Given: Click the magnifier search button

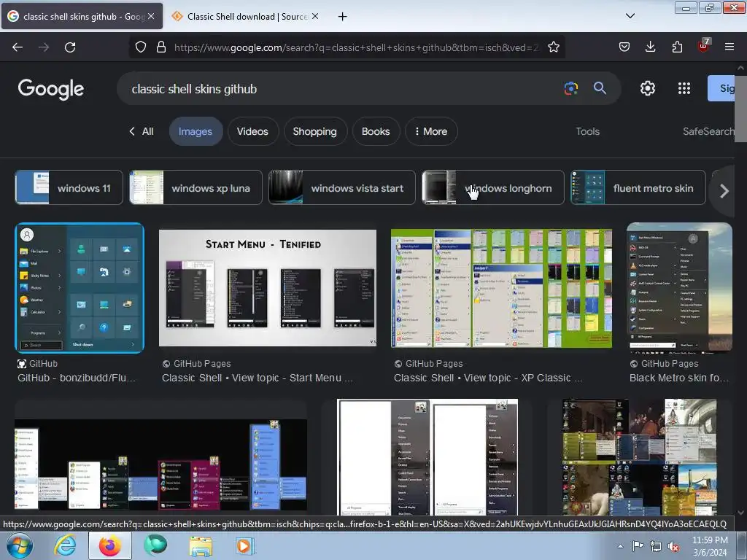Looking at the screenshot, I should [x=600, y=88].
